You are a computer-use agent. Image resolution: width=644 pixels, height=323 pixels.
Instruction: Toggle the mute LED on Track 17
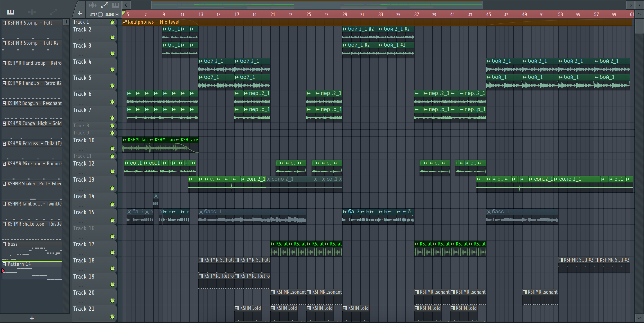coord(112,253)
